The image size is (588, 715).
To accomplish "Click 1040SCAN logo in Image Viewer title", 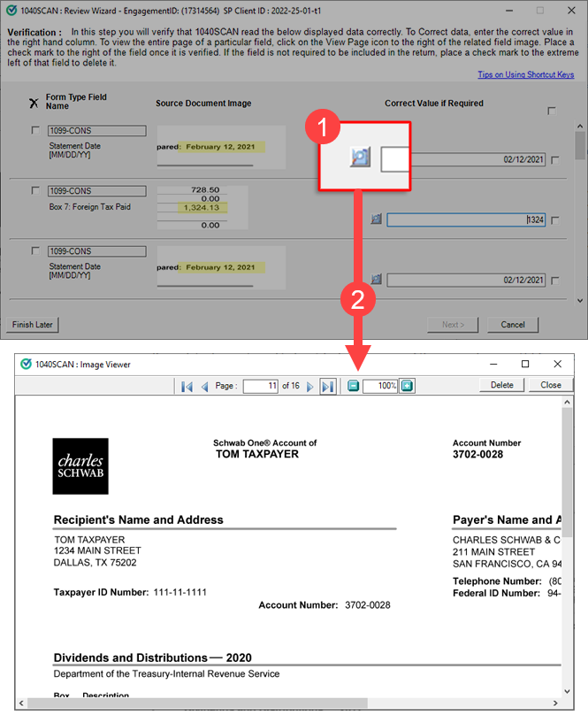I will tap(26, 364).
